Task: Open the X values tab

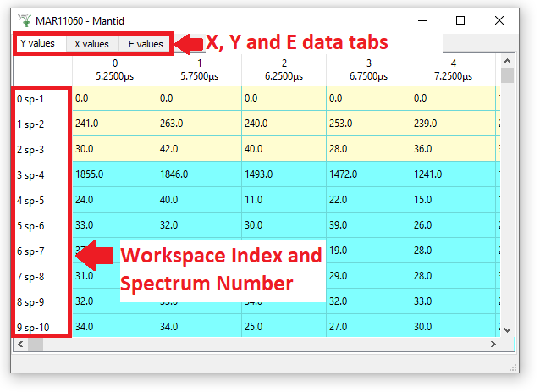Action: coord(91,43)
